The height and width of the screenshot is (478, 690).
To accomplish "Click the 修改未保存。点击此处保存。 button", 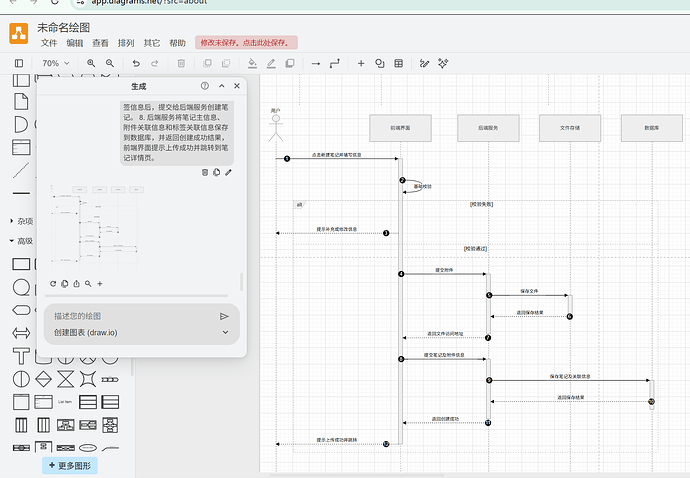I will tap(246, 43).
